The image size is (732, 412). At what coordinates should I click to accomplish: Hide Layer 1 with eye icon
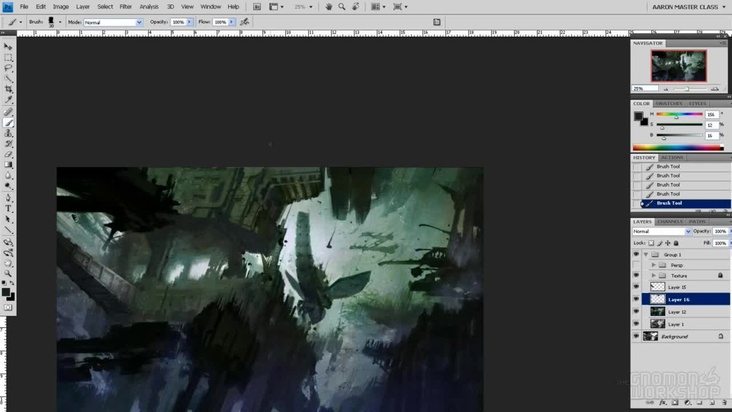(636, 323)
